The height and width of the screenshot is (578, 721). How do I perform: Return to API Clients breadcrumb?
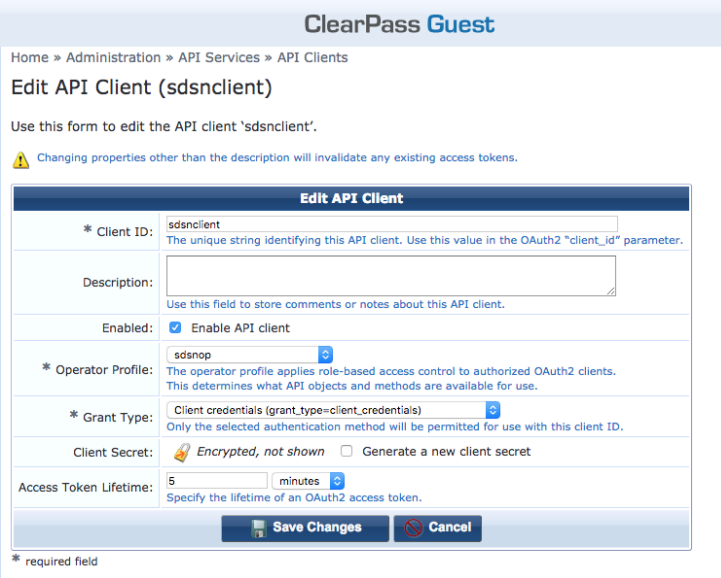(312, 58)
